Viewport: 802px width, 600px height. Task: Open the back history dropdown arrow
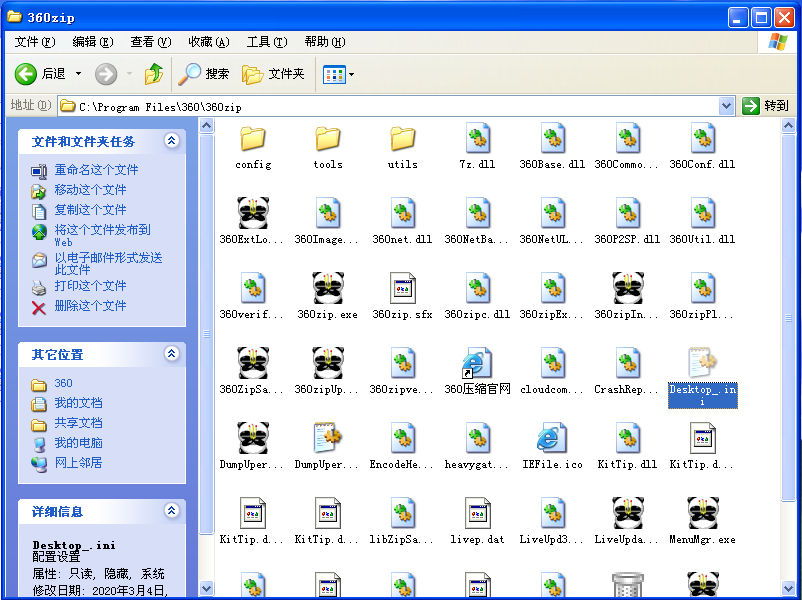click(78, 74)
